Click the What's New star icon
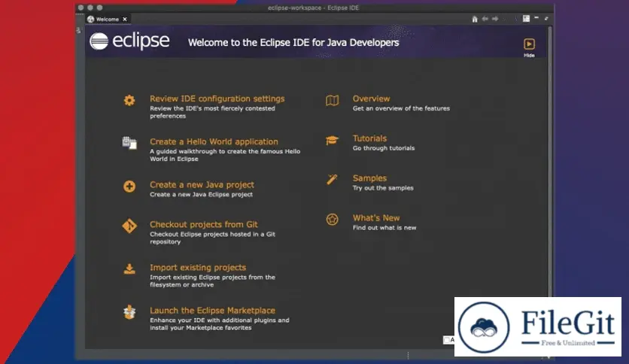Screen dimensions: 629x364 tap(332, 220)
